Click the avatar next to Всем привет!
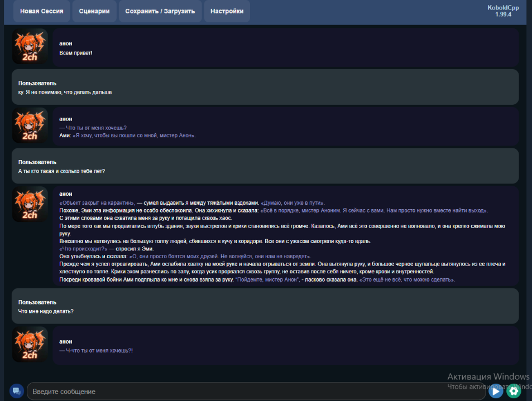 [30, 46]
